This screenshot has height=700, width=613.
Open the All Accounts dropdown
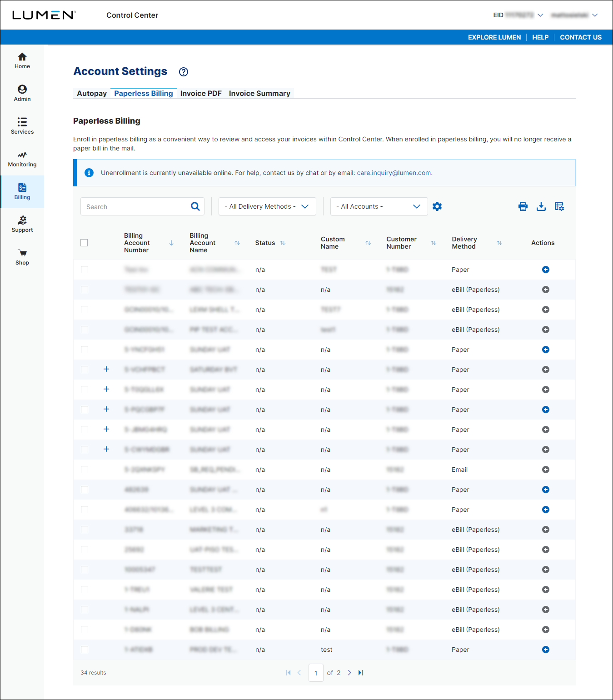click(379, 206)
